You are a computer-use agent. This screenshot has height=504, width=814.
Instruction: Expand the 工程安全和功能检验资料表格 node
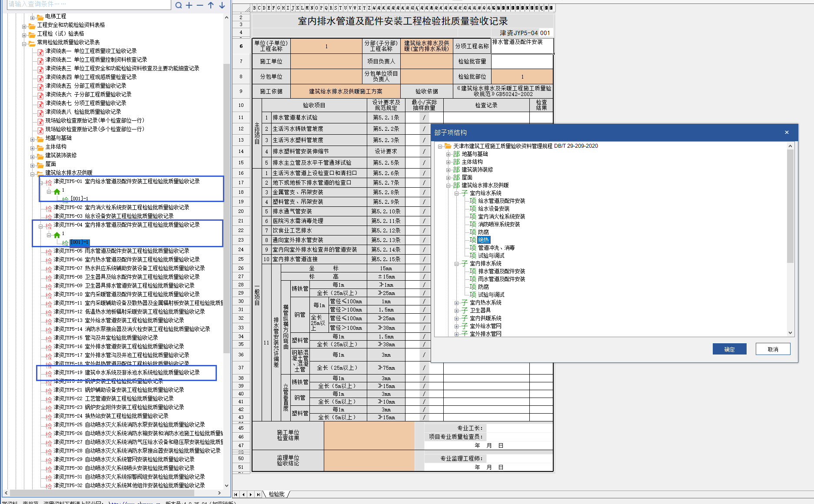click(x=24, y=27)
